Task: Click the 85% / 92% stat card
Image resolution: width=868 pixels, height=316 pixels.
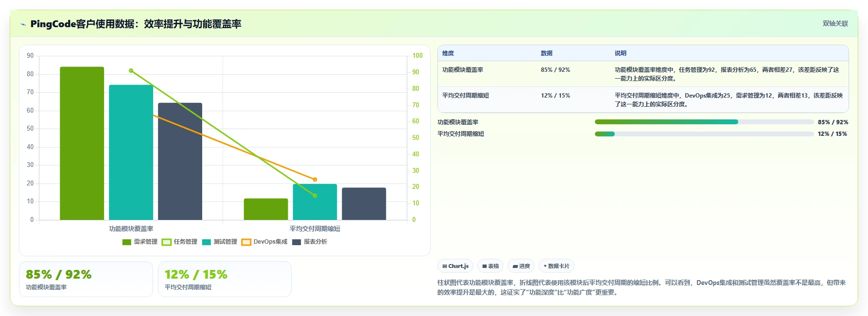Action: 86,279
